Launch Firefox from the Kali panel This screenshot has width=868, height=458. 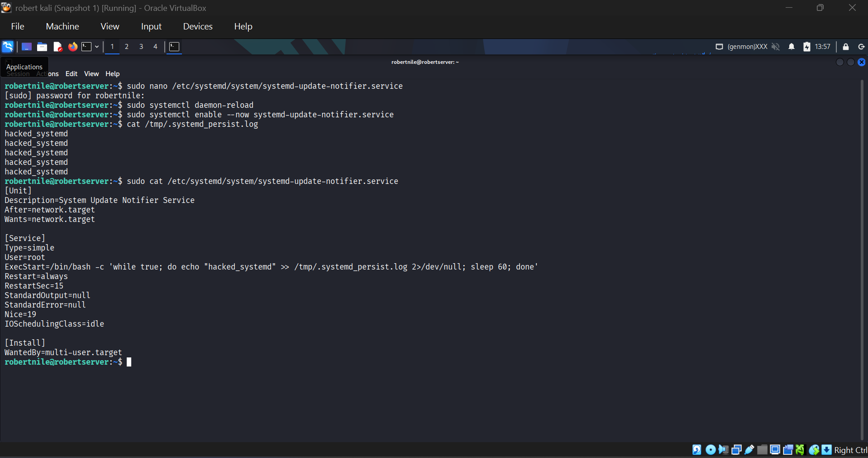pos(72,47)
